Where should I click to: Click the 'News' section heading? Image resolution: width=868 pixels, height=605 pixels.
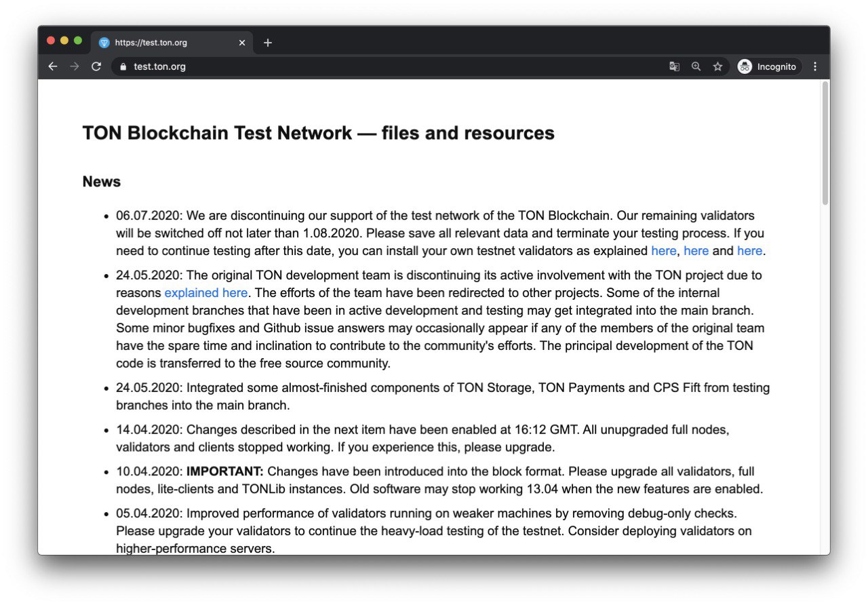pos(102,182)
